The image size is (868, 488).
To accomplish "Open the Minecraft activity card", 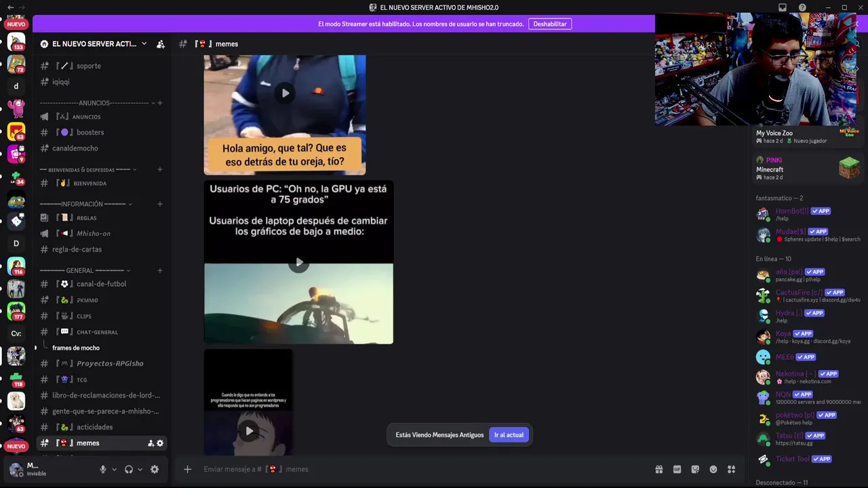I will [x=808, y=168].
